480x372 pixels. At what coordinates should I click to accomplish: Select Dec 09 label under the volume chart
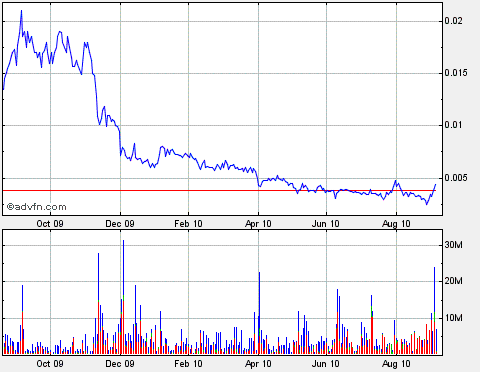click(x=120, y=363)
